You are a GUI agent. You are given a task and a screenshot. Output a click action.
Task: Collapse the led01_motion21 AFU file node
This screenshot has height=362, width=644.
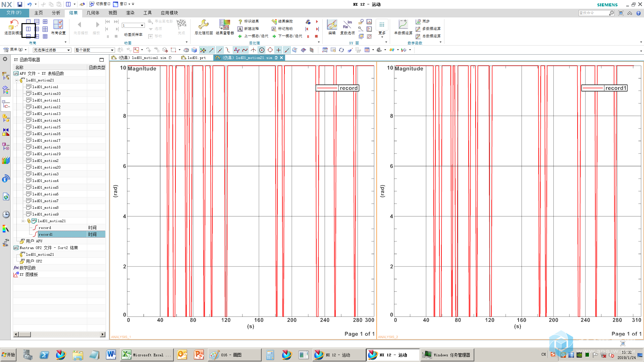(x=16, y=80)
